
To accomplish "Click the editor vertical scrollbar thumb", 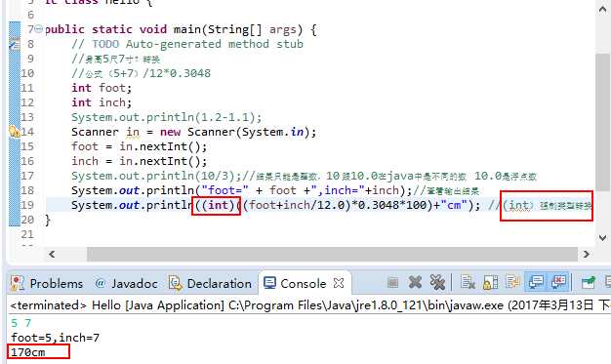I will 602,122.
